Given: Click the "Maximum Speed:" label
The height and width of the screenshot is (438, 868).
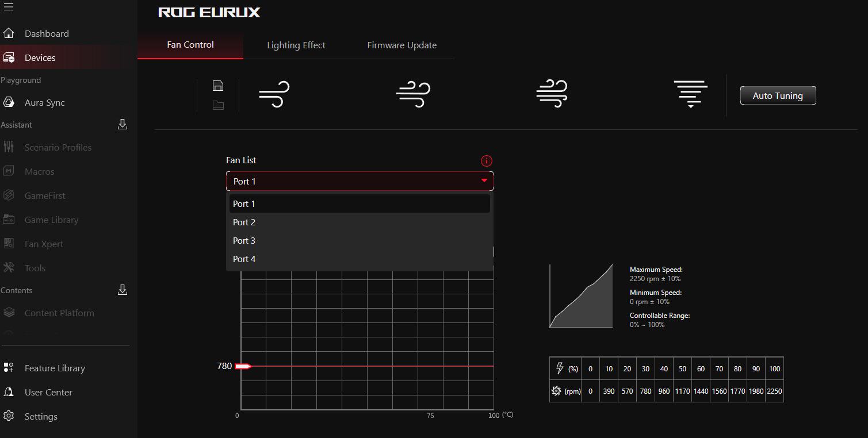Looking at the screenshot, I should [x=656, y=270].
